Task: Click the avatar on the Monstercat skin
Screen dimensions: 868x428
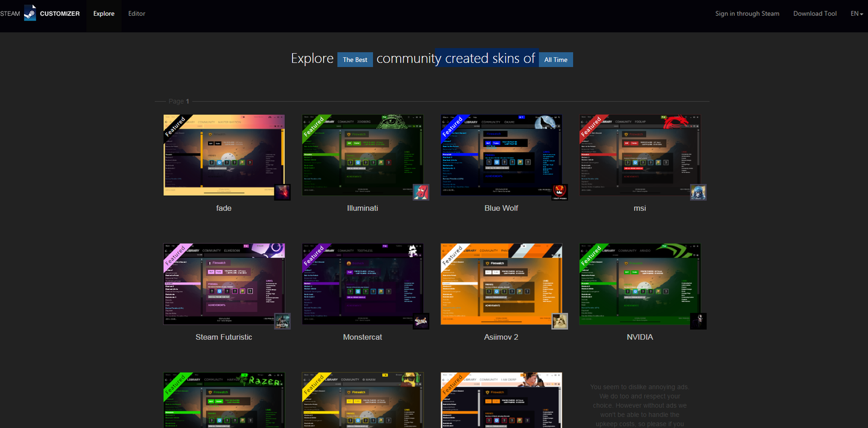Action: click(421, 321)
